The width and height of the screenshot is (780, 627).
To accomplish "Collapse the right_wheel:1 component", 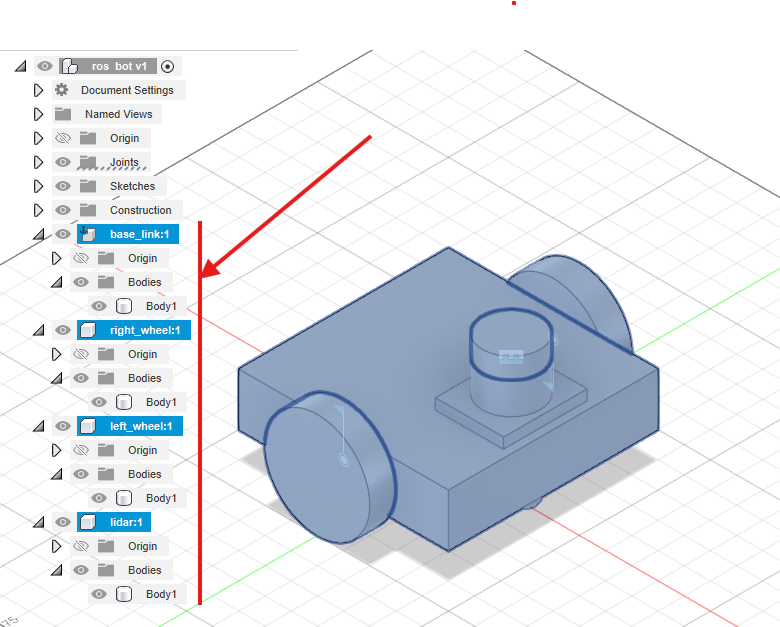I will [38, 330].
